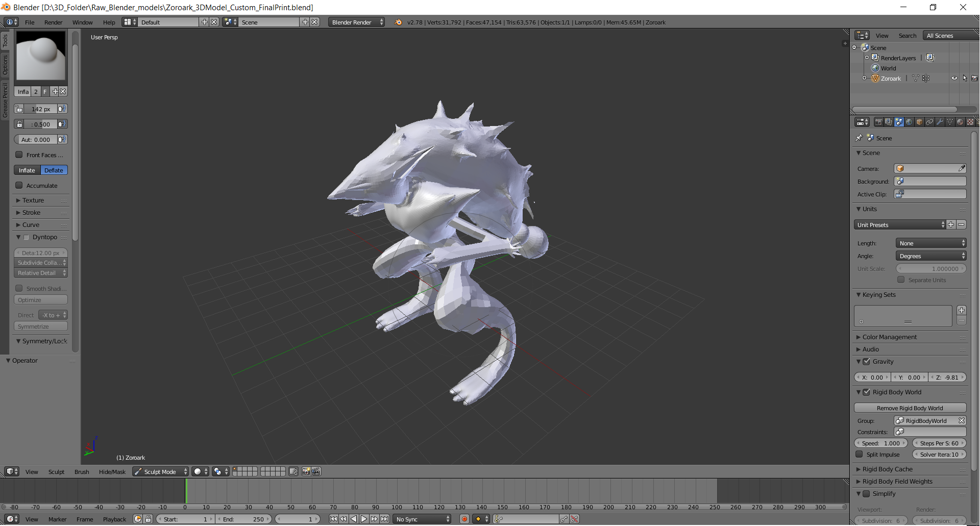980x526 pixels.
Task: Open the Render Layers properties tab icon
Action: coord(889,122)
